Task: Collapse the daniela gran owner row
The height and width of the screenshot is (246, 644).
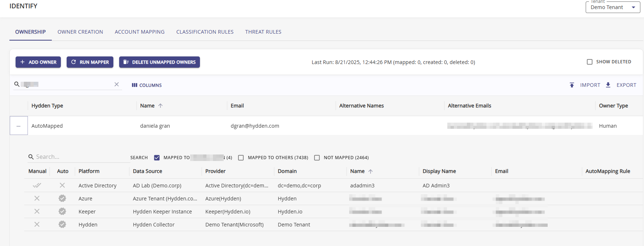Action: click(x=18, y=126)
